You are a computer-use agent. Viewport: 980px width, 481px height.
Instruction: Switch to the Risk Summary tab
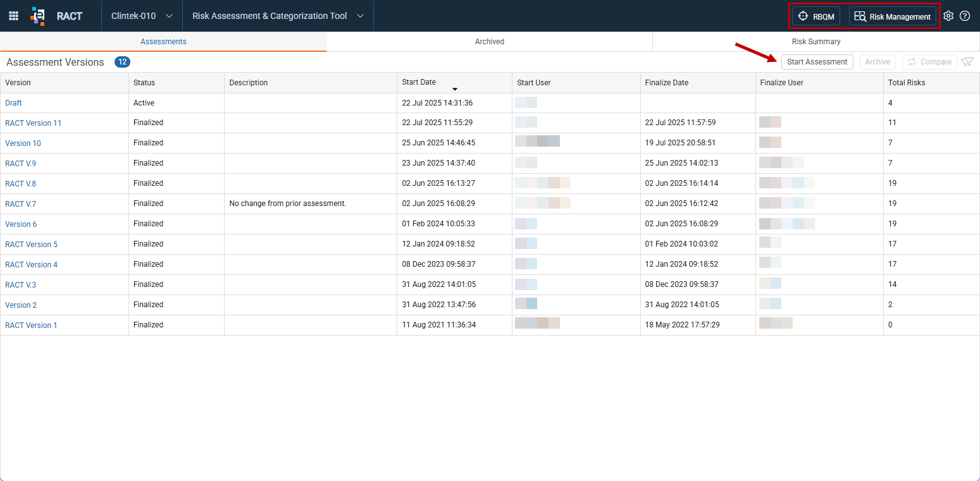coord(816,42)
